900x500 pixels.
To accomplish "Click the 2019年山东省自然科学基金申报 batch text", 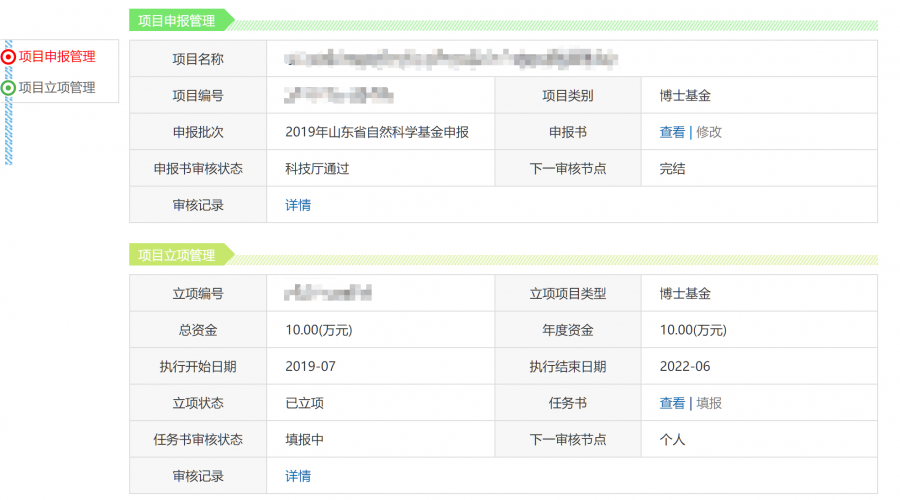I will [377, 132].
